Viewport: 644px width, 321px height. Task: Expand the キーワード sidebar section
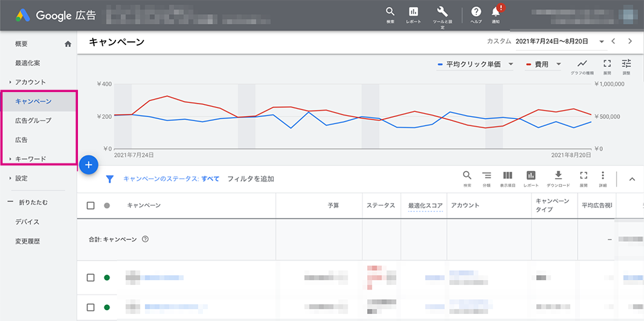pyautogui.click(x=10, y=159)
